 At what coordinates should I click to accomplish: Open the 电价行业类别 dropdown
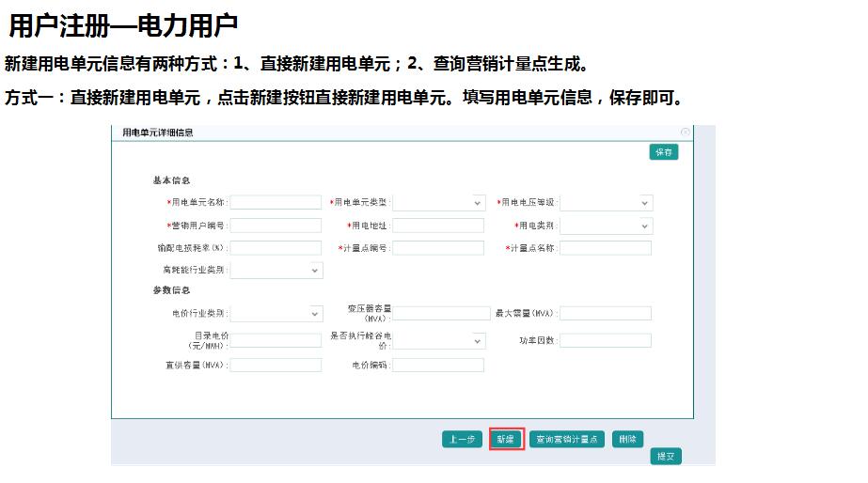[276, 313]
